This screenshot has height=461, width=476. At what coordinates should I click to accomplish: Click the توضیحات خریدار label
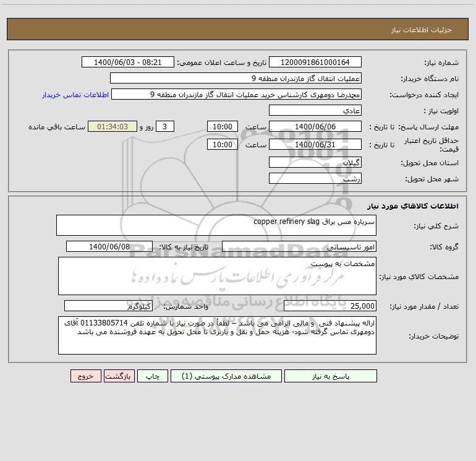[434, 336]
